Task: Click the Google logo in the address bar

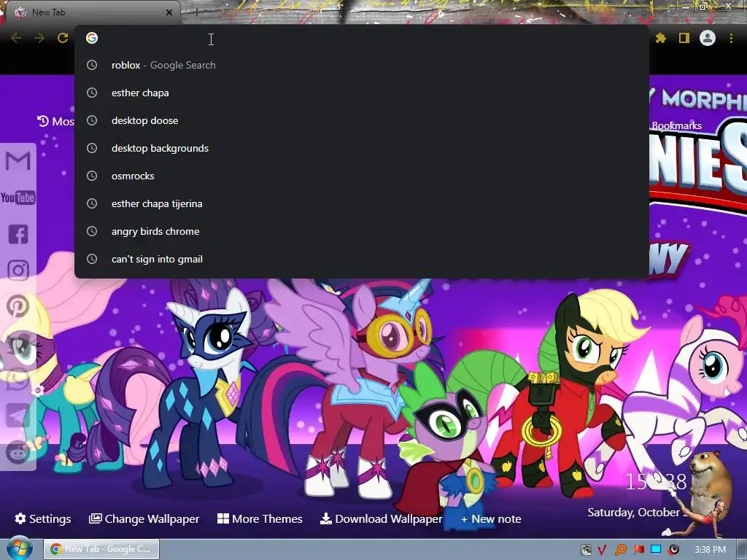Action: 92,38
